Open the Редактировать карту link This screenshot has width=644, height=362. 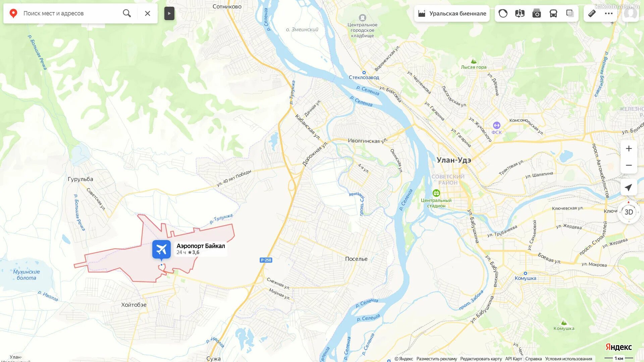click(x=481, y=359)
